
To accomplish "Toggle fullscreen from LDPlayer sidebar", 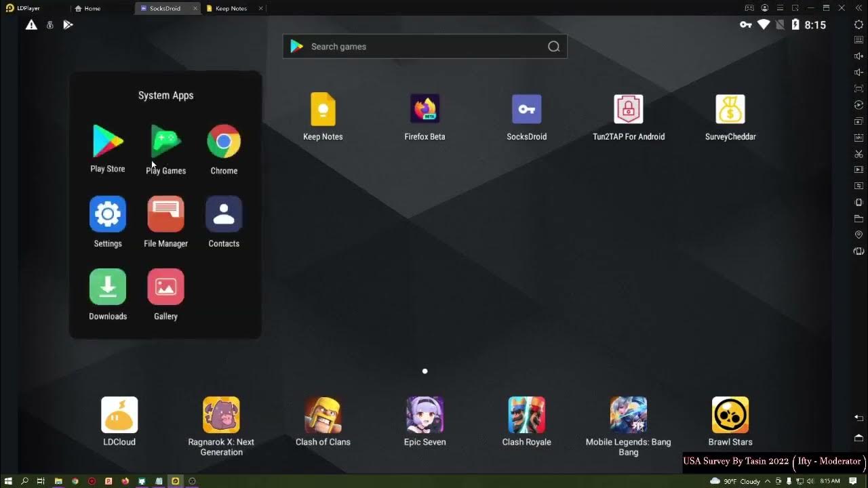I will [859, 89].
